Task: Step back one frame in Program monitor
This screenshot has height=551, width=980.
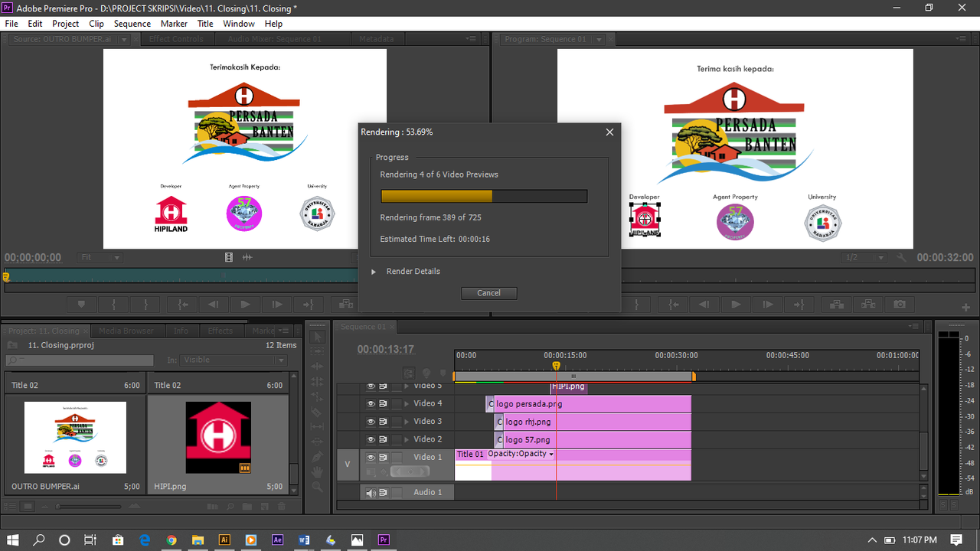Action: pos(704,305)
